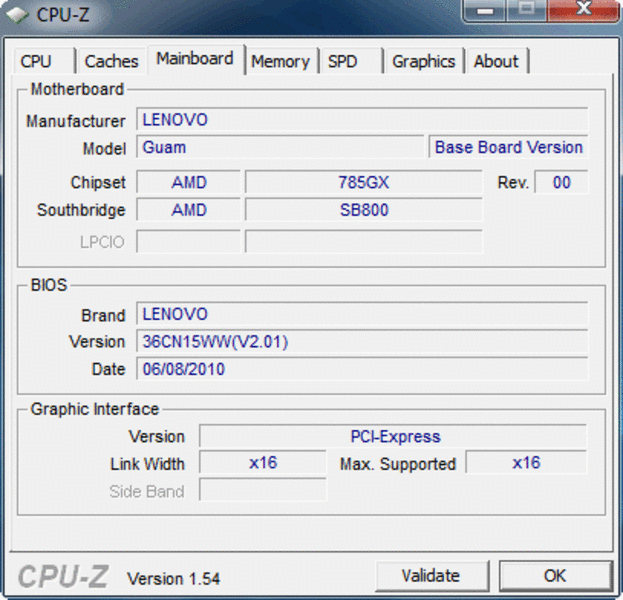
Task: Click the Southbridge label
Action: (81, 210)
